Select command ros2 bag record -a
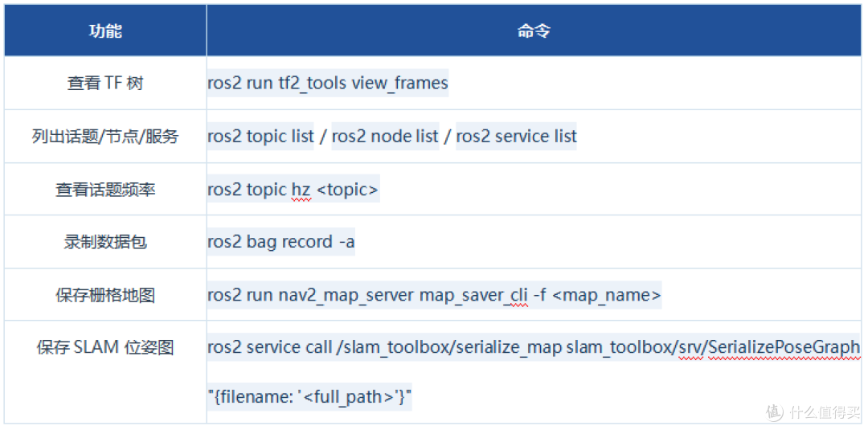 point(281,243)
